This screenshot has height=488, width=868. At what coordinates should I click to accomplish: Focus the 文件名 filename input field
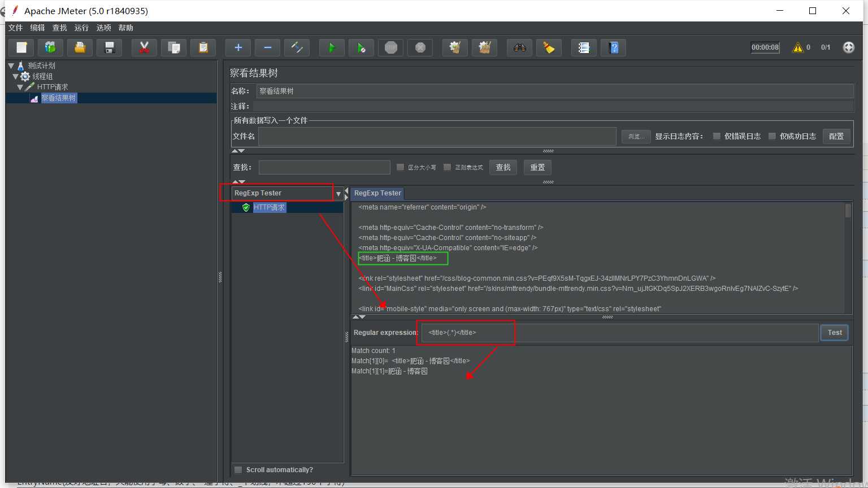[x=437, y=136]
